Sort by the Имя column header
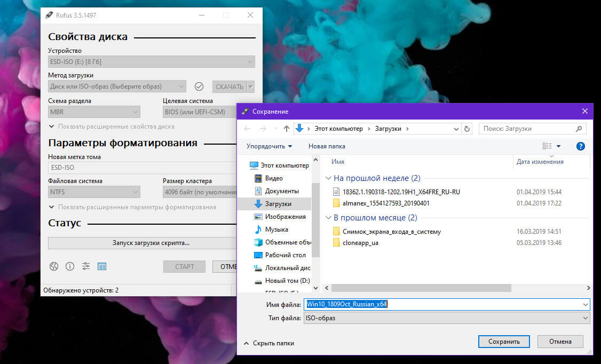Viewport: 601px width, 364px height. (x=338, y=162)
